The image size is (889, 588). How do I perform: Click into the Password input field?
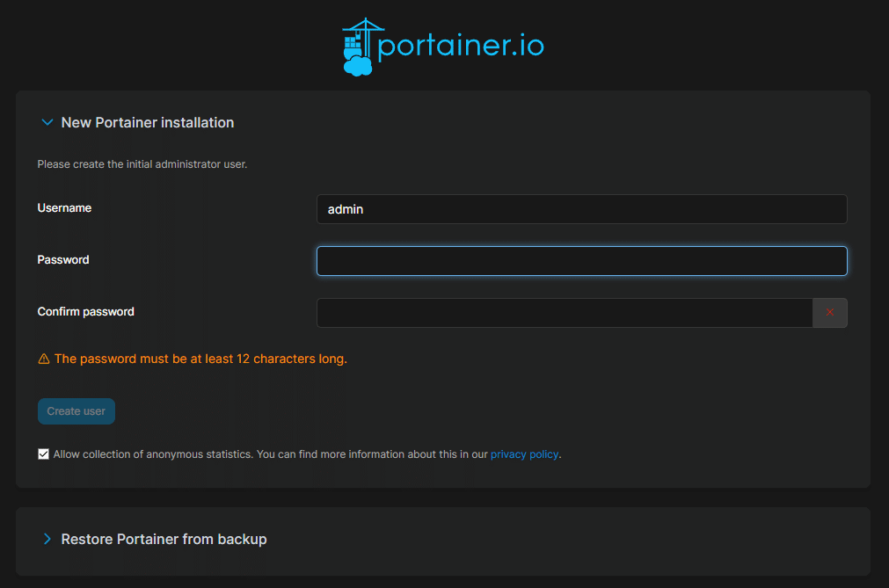pyautogui.click(x=582, y=261)
